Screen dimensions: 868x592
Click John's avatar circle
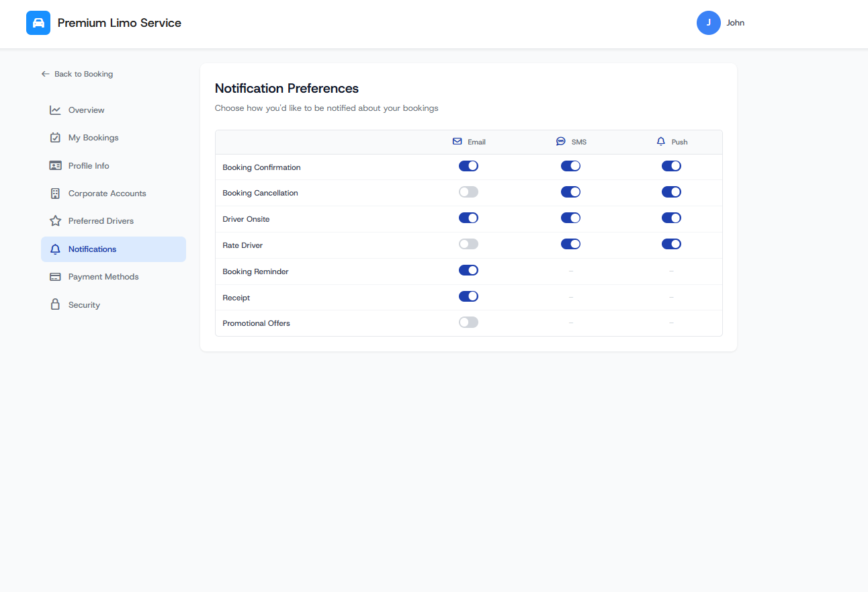point(708,23)
